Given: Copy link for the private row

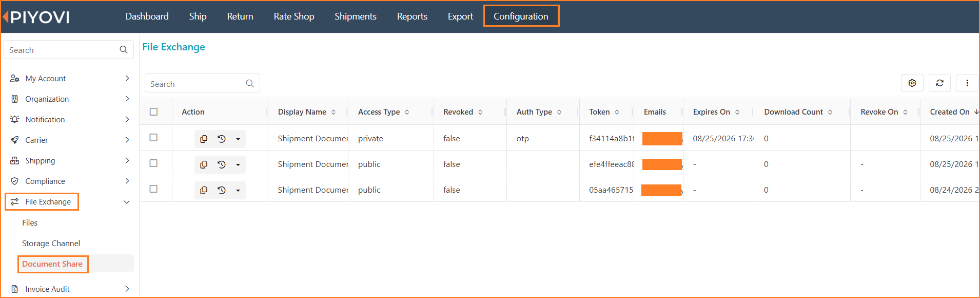Looking at the screenshot, I should (x=204, y=139).
